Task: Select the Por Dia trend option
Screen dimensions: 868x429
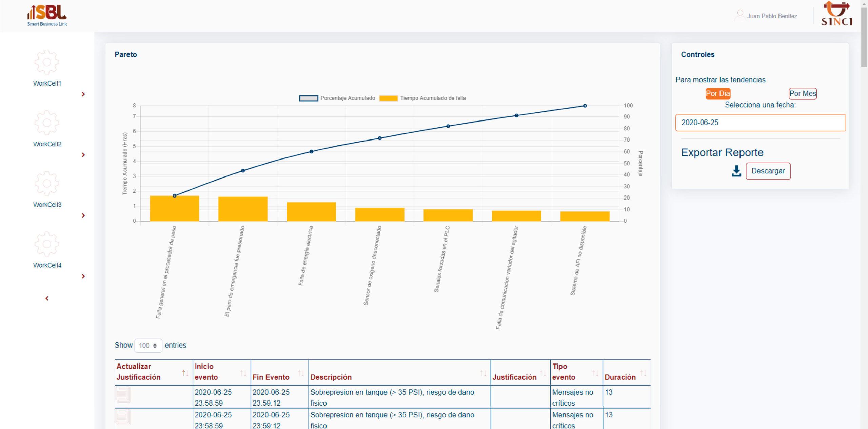Action: click(718, 93)
